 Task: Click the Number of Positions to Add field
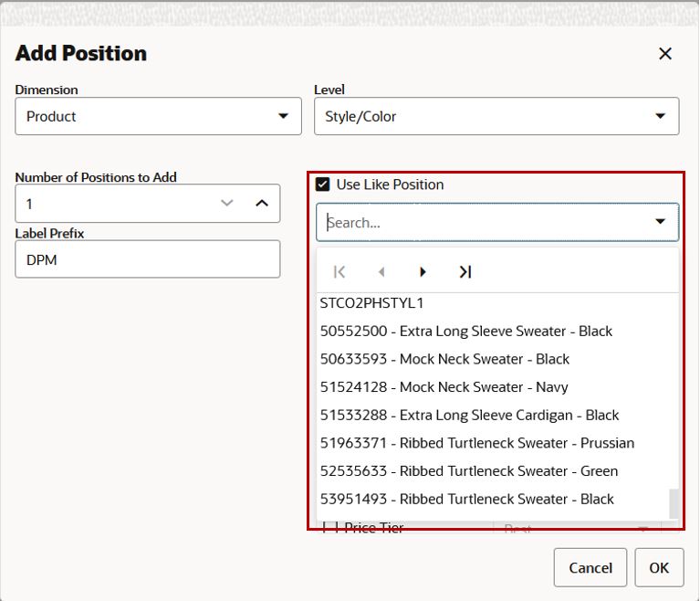pyautogui.click(x=147, y=204)
